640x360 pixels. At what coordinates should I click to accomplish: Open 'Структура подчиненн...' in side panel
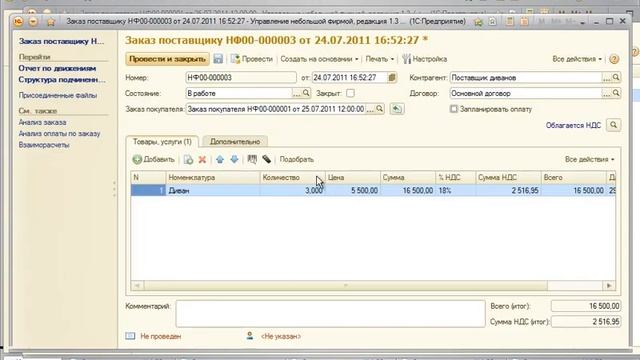click(x=62, y=80)
